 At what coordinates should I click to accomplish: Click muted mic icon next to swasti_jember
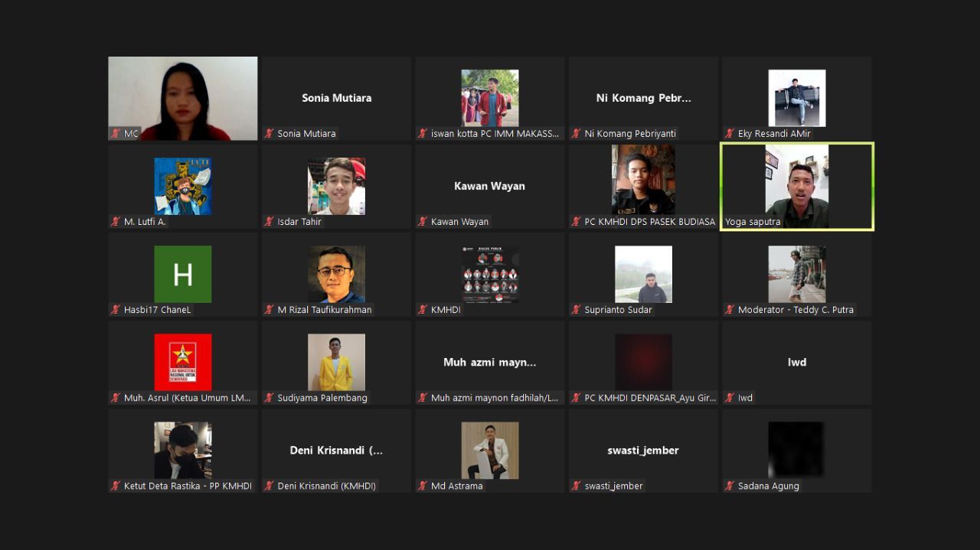[x=577, y=486]
